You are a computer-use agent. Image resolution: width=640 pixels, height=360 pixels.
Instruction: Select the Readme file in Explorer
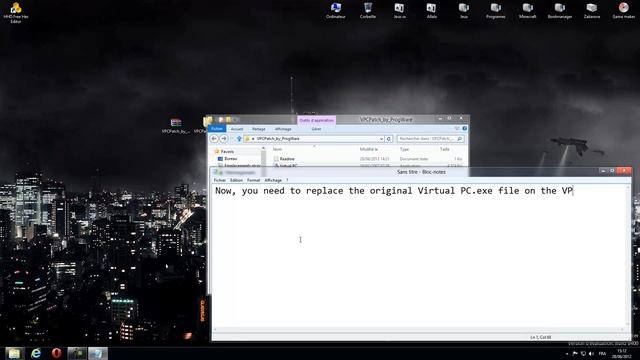point(287,159)
